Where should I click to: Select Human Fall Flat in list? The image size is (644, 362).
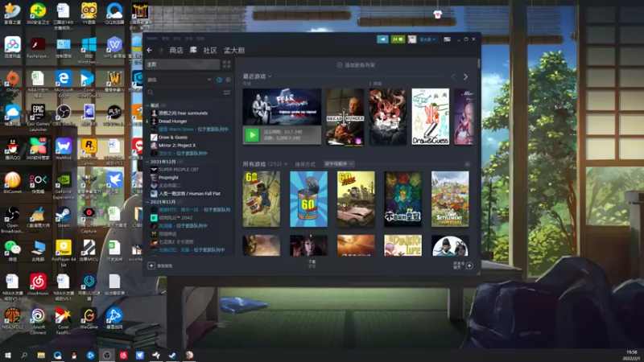(189, 193)
